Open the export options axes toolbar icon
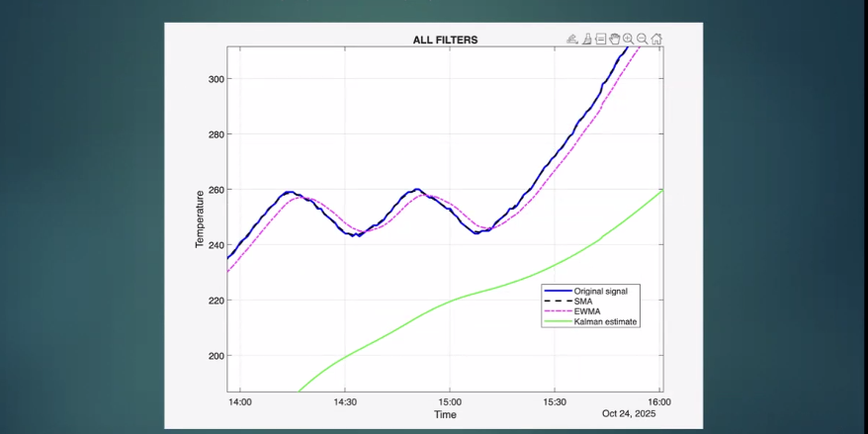868x434 pixels. [572, 40]
